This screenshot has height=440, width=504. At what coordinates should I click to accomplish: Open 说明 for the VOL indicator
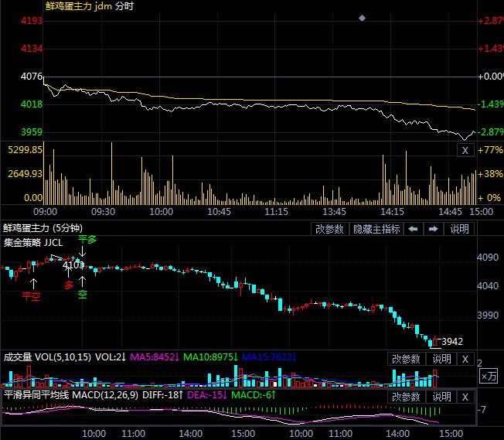[441, 359]
